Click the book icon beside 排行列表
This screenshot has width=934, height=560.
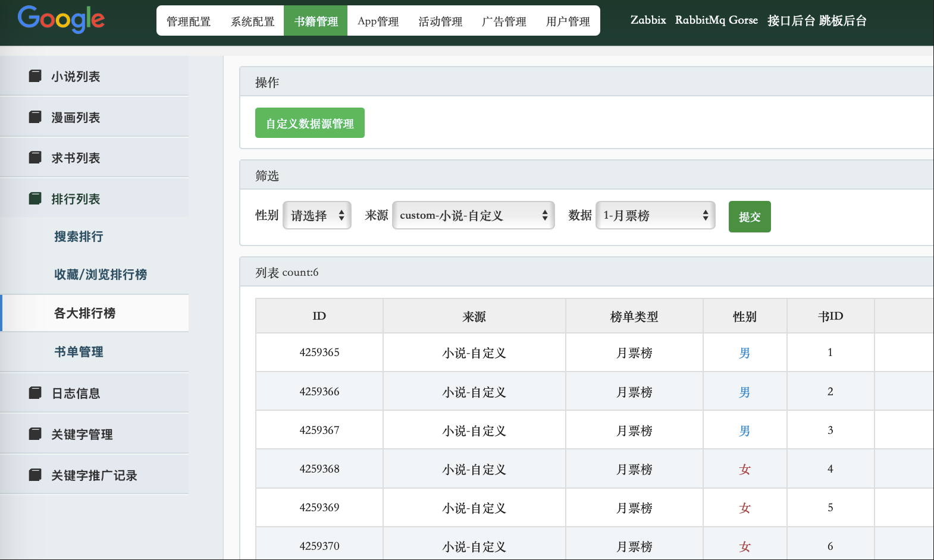tap(35, 199)
